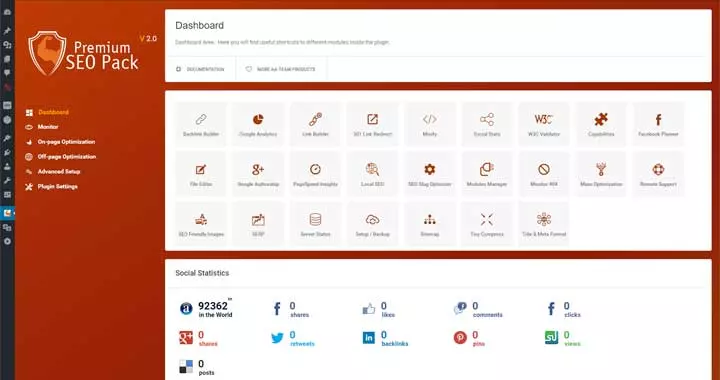Open the File Editor module

coord(201,174)
